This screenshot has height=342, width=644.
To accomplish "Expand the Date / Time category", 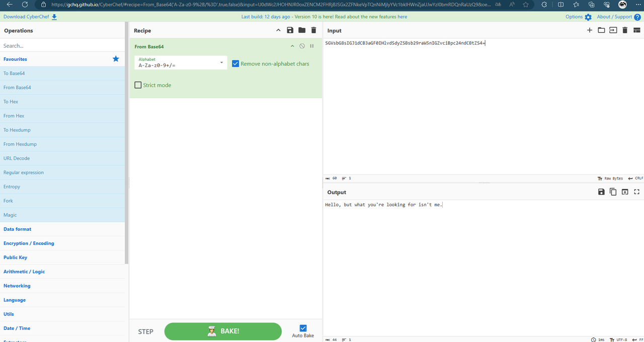I will pos(62,328).
